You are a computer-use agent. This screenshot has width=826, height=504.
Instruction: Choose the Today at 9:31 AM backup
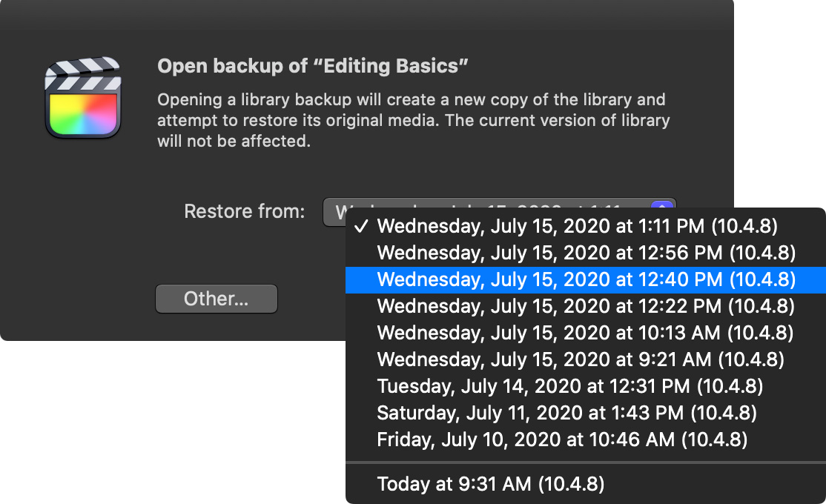click(x=585, y=485)
